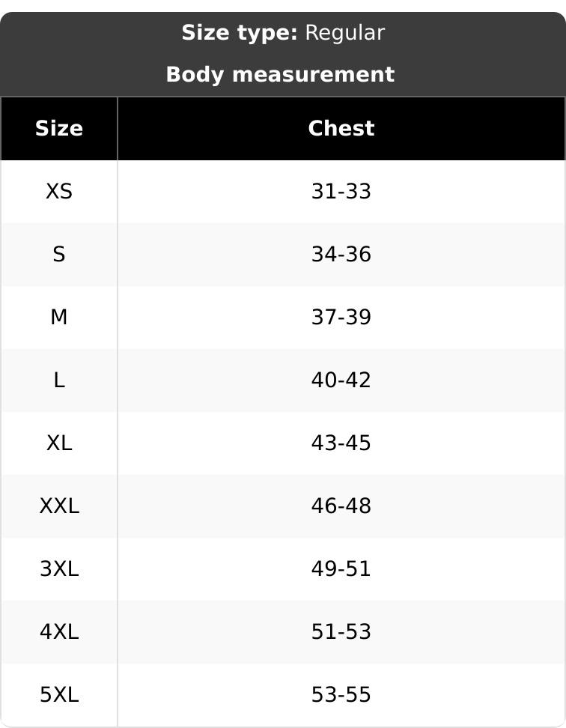
Task: Select the XXL size row label
Action: 59,506
